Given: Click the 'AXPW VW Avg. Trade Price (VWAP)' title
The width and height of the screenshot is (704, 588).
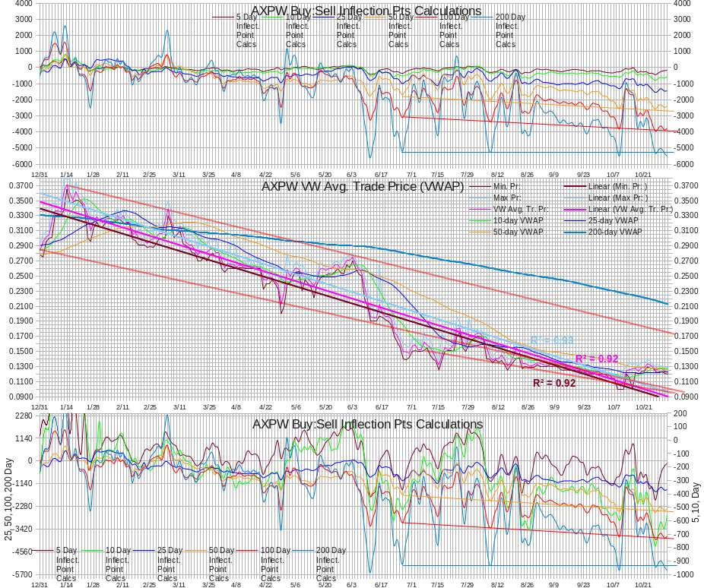Looking at the screenshot, I should click(363, 186).
